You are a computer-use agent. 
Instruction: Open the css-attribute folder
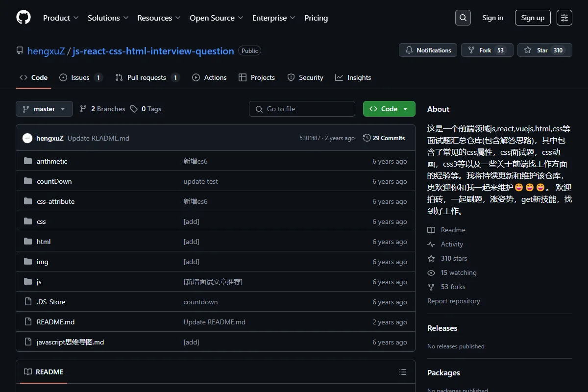(x=56, y=201)
